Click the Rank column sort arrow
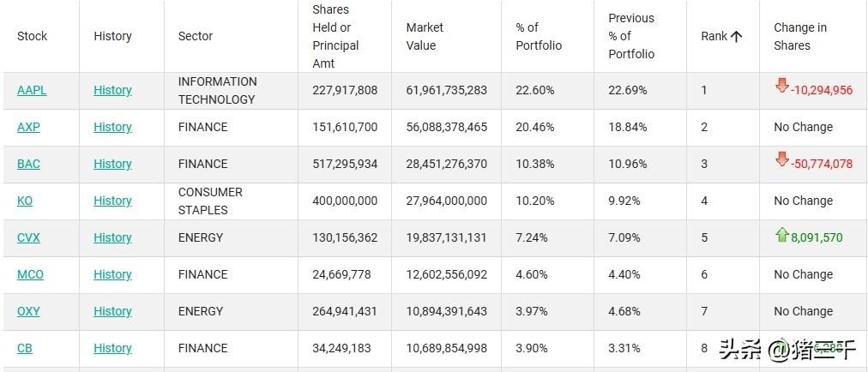The image size is (868, 372). pos(736,36)
